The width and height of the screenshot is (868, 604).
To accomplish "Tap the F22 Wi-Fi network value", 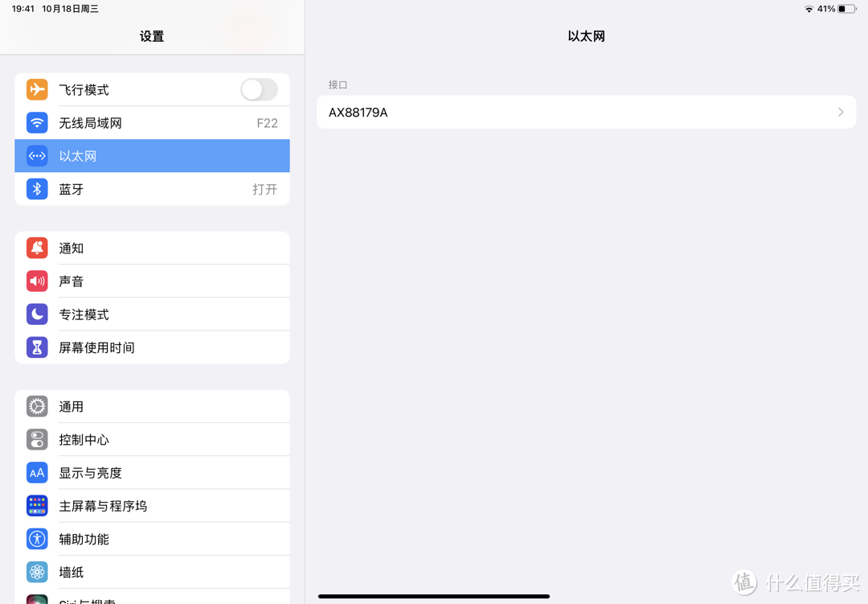I will tap(268, 123).
